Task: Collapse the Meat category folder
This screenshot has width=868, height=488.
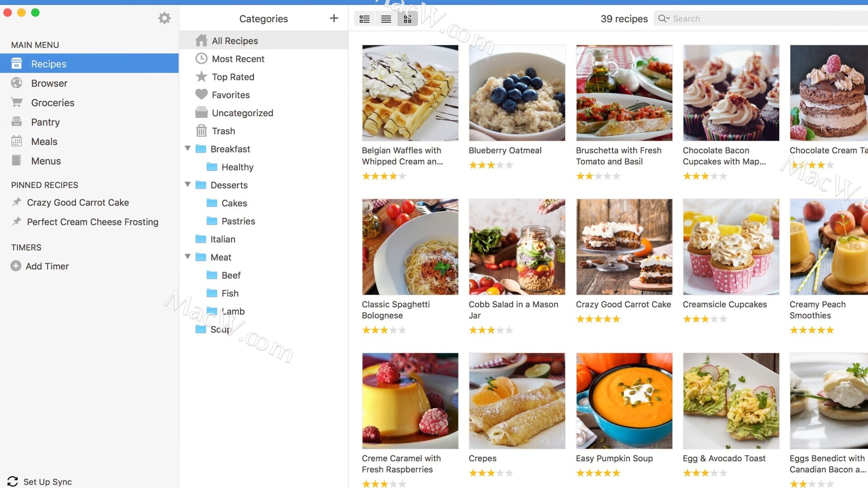Action: [x=188, y=257]
